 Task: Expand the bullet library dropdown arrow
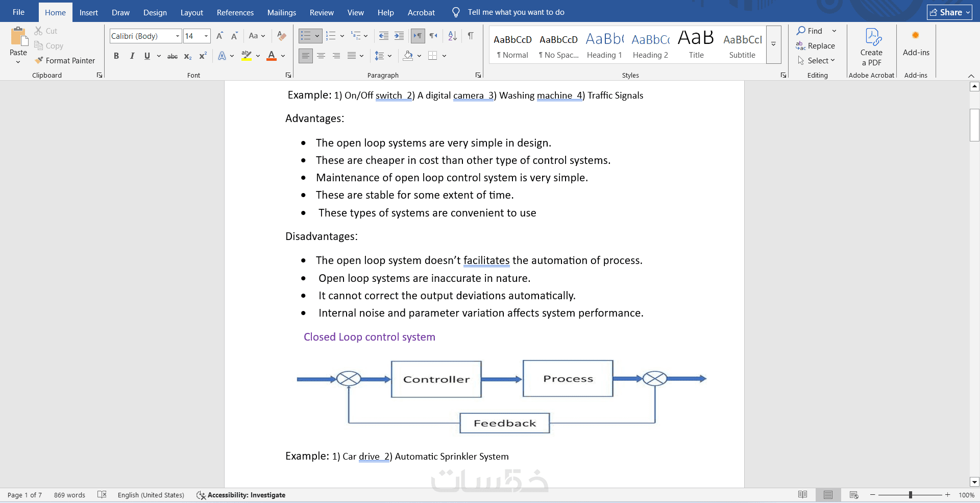[317, 36]
